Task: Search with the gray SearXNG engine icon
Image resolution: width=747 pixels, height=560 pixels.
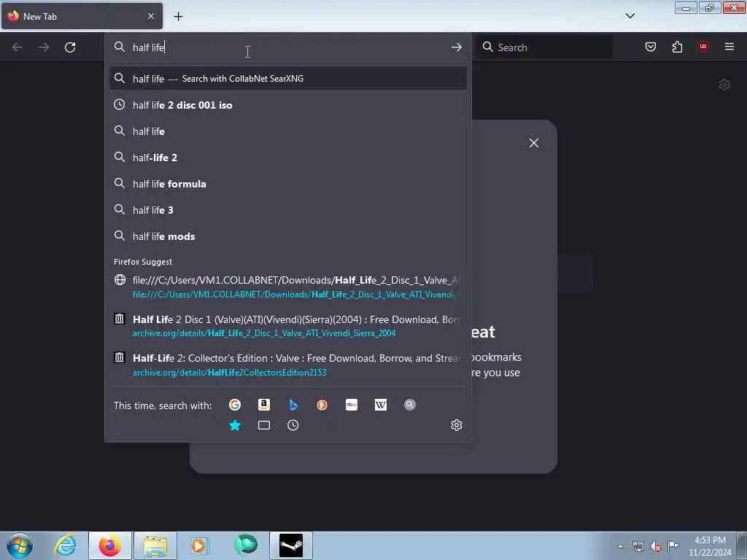Action: pos(410,405)
